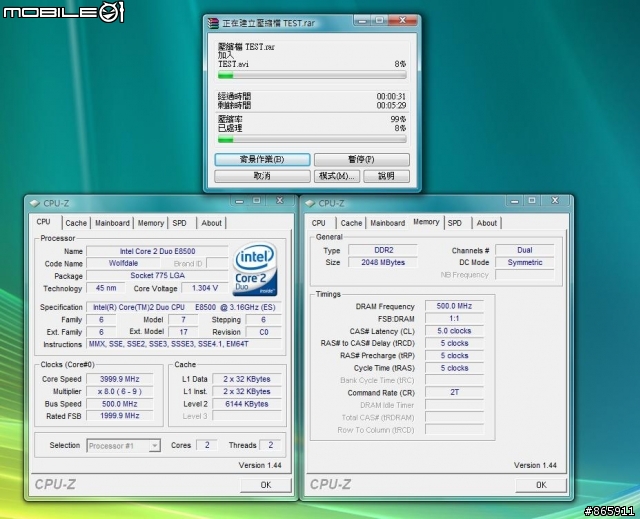
Task: Click the elapsed time 00:00:31 in WinRAR
Action: pyautogui.click(x=391, y=96)
